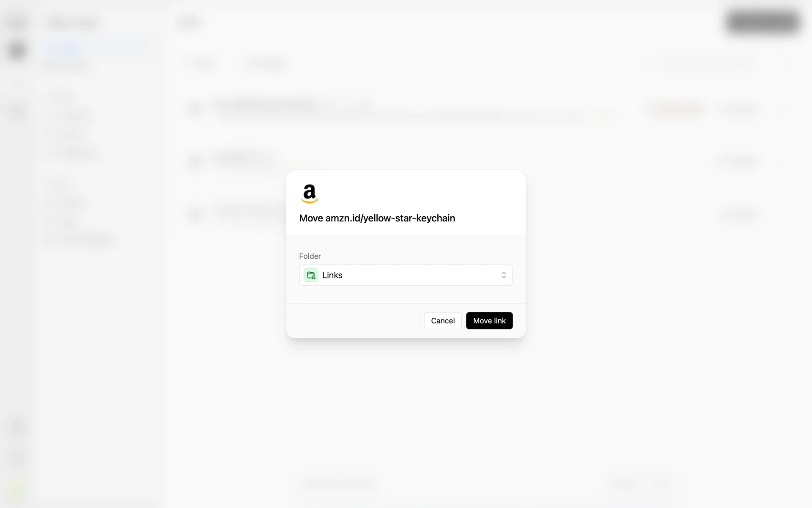
Task: Click the blurred icon of the third link row
Action: [195, 215]
